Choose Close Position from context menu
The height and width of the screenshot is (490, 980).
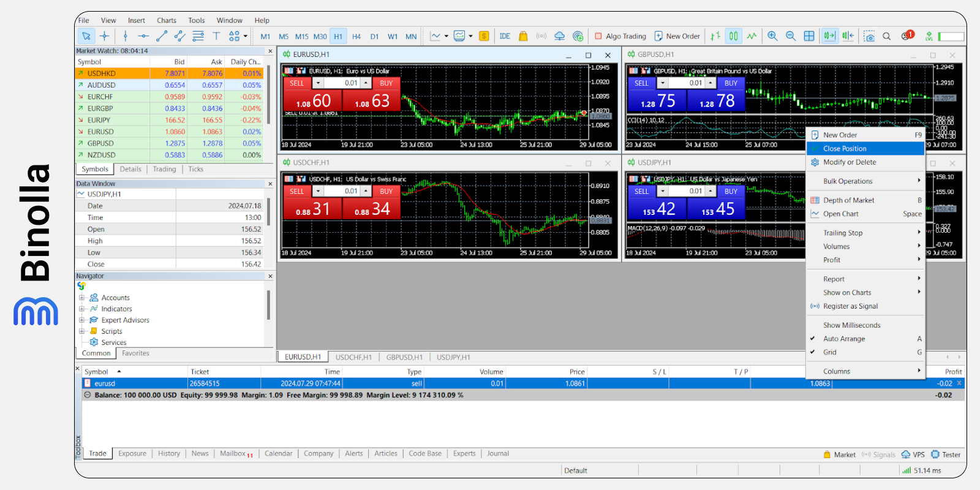click(x=865, y=148)
